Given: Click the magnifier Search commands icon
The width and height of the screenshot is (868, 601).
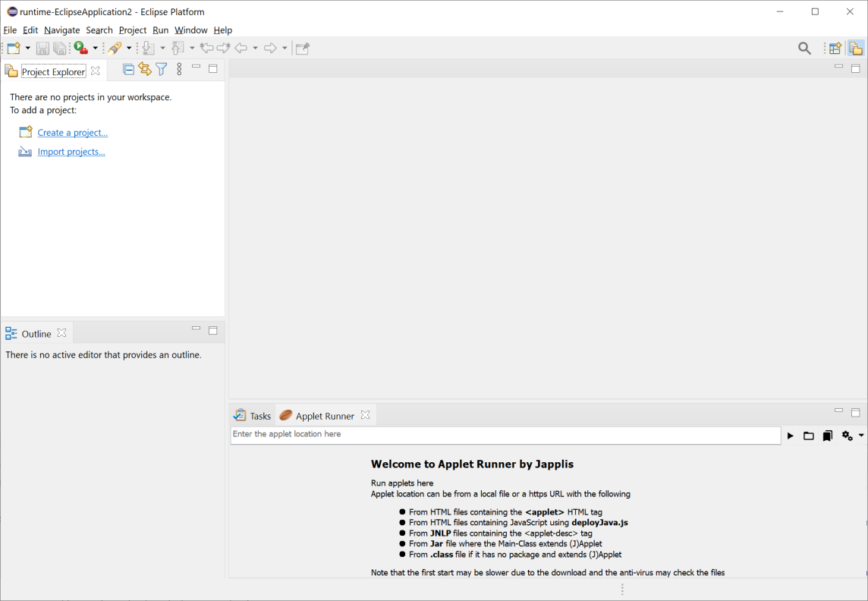Looking at the screenshot, I should pyautogui.click(x=804, y=49).
